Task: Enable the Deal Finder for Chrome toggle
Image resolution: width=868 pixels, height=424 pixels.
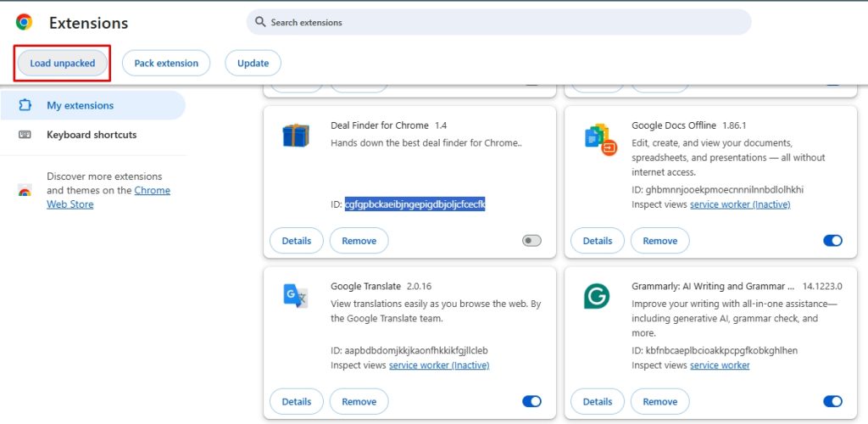Action: tap(531, 241)
